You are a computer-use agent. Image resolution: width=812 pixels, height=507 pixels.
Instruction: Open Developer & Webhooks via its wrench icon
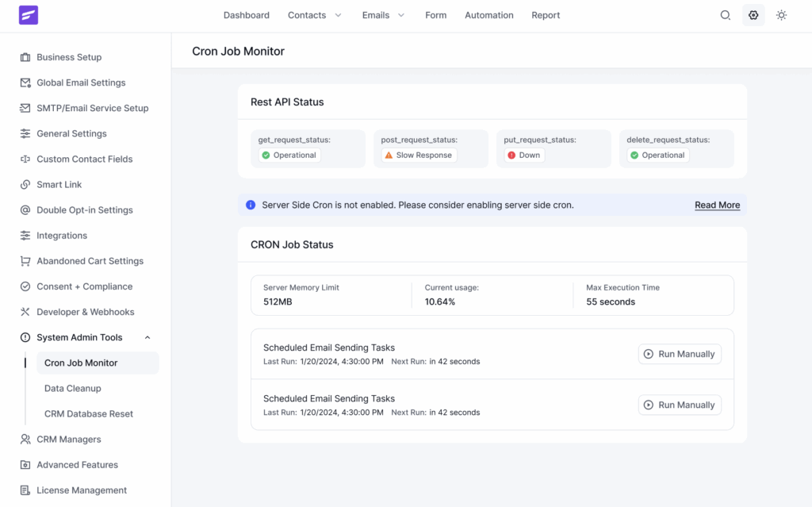[25, 311]
